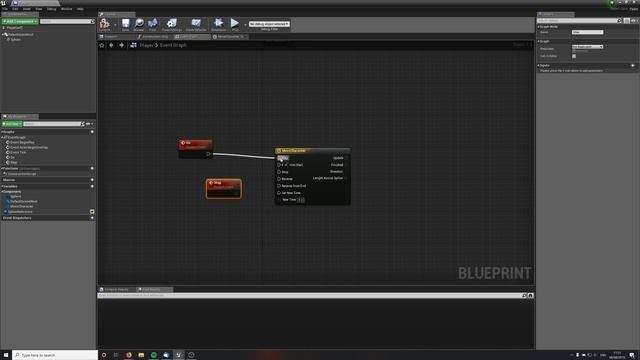Screen dimensions: 640x360
Task: Add an Event Dispatcher with its plus icon
Action: pyautogui.click(x=92, y=218)
